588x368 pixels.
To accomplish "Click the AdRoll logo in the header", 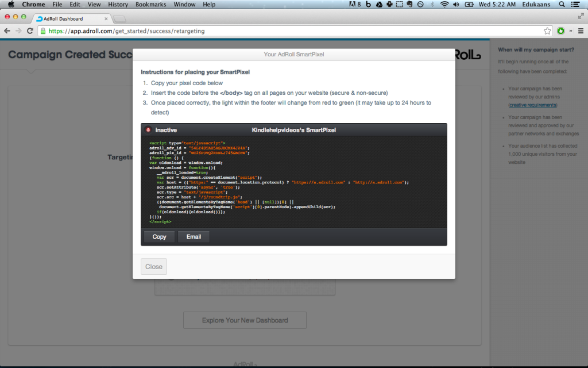I will [x=468, y=55].
